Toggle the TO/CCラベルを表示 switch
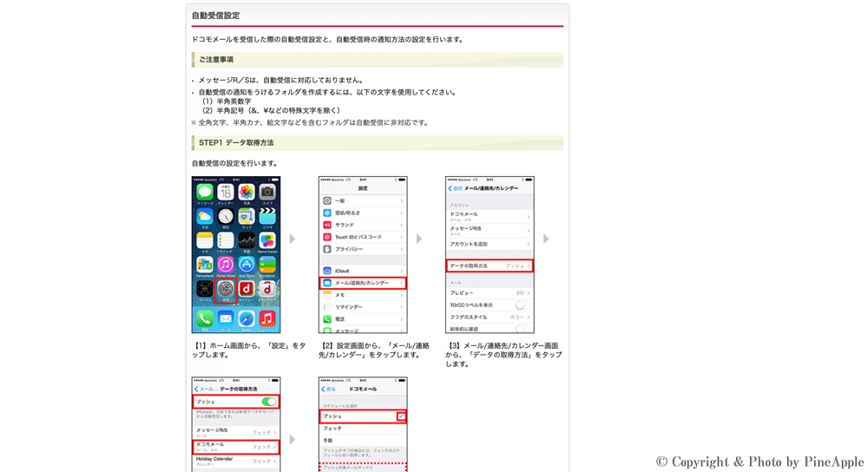The width and height of the screenshot is (868, 472). click(521, 305)
